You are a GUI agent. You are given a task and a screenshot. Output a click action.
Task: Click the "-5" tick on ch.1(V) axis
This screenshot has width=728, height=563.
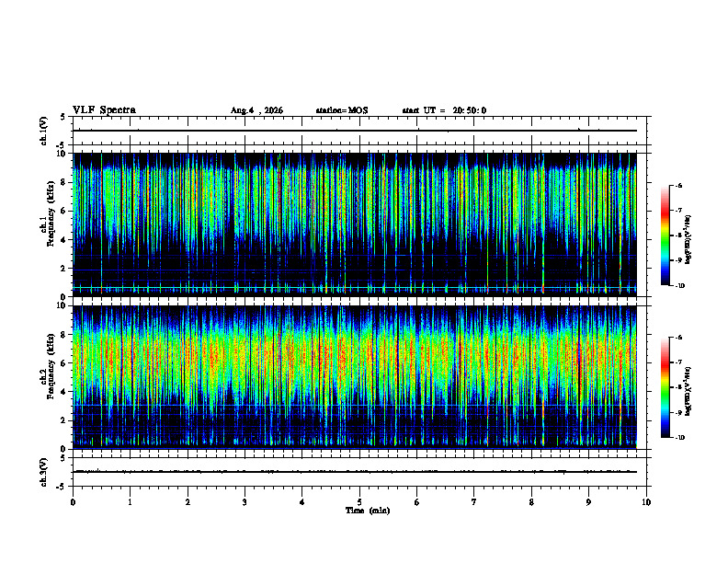click(x=62, y=145)
